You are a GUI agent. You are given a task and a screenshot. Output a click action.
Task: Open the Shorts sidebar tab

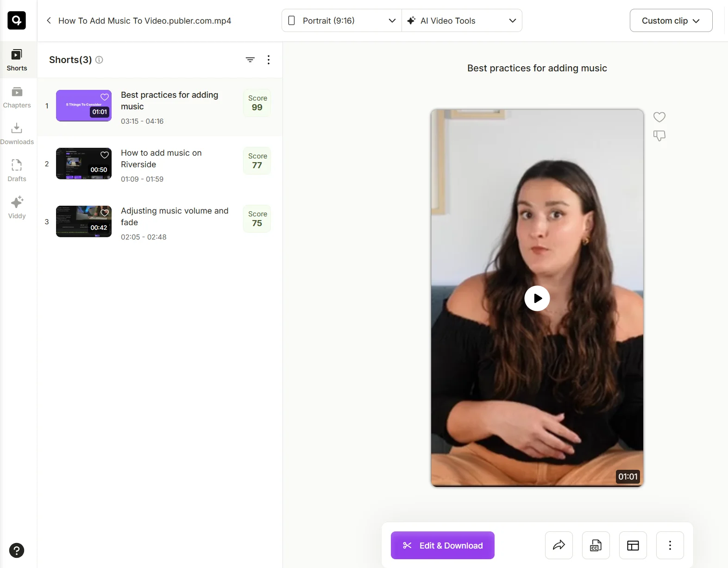(17, 60)
